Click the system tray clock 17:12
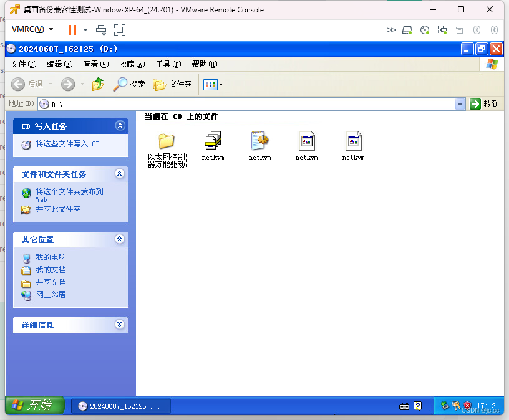 pos(487,406)
